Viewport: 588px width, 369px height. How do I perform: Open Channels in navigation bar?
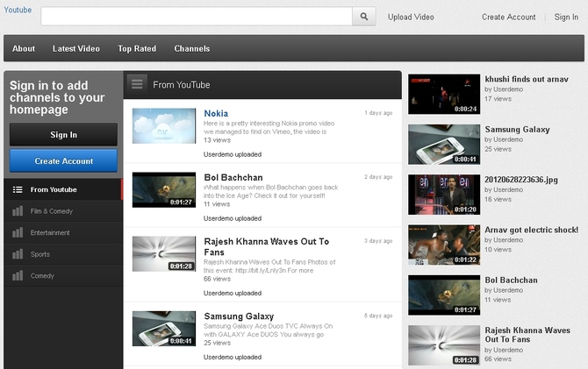point(192,49)
